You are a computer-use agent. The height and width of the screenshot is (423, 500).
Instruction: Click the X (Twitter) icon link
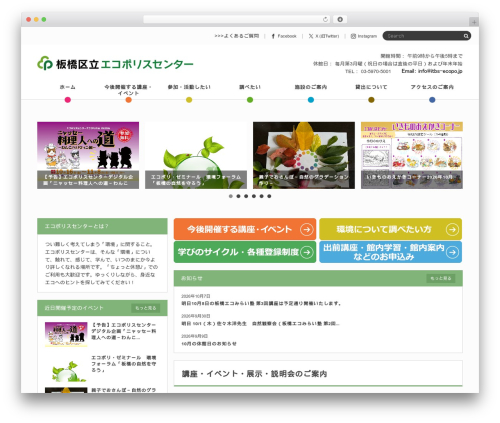pos(311,36)
